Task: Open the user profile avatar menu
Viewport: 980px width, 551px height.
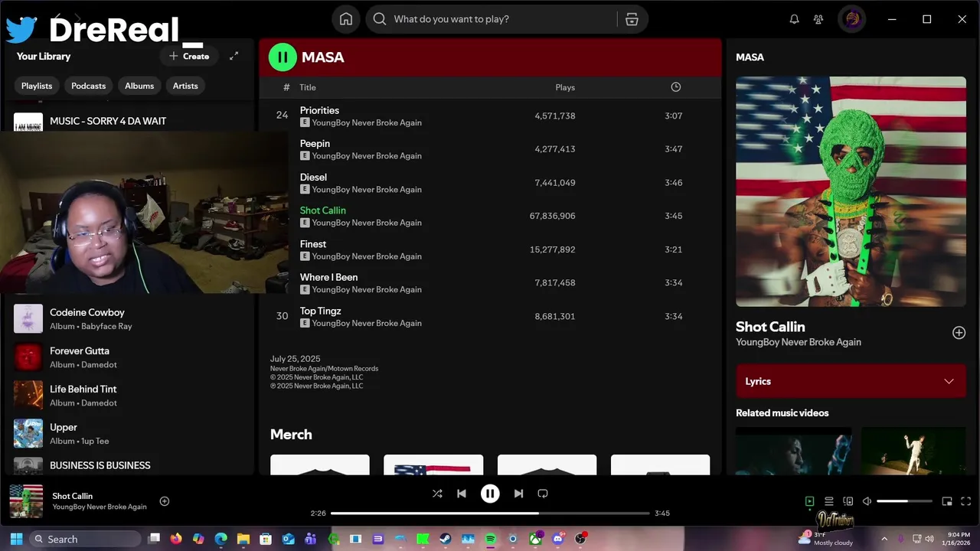Action: [x=852, y=19]
